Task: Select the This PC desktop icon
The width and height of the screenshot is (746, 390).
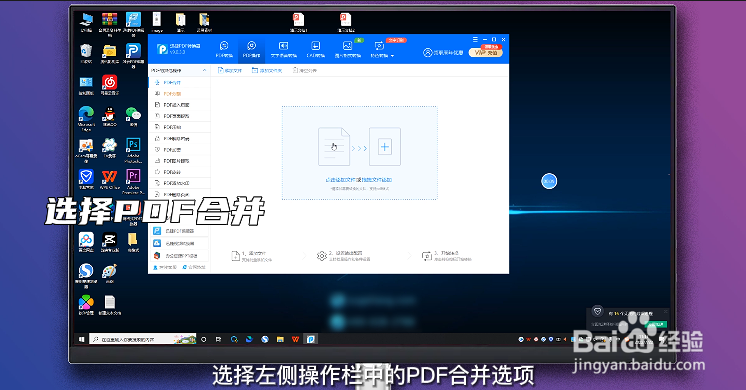Action: click(86, 22)
